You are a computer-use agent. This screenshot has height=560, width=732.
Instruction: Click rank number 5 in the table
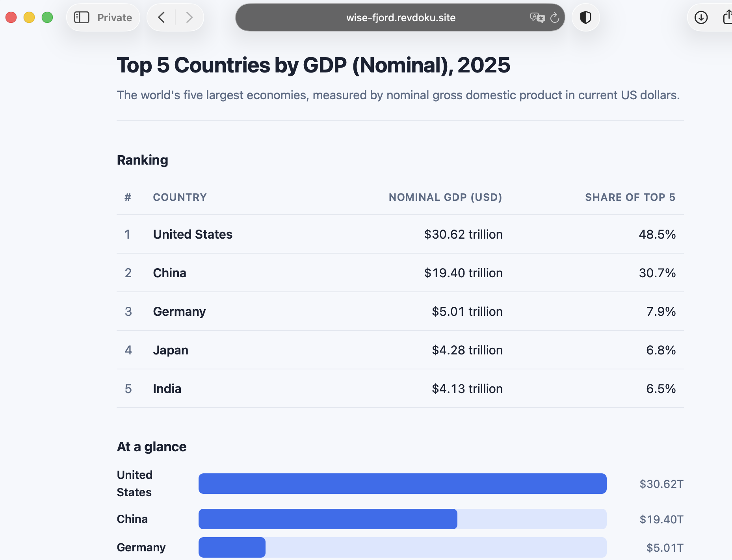coord(128,389)
